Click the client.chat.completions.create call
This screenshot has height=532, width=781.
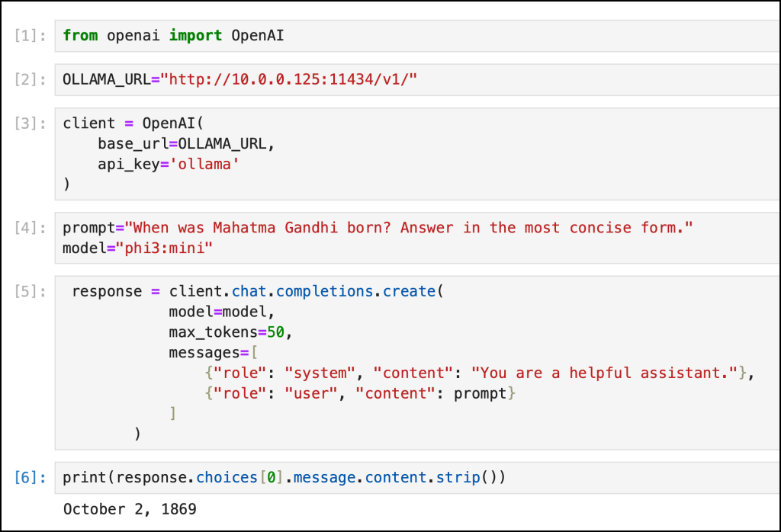point(306,292)
